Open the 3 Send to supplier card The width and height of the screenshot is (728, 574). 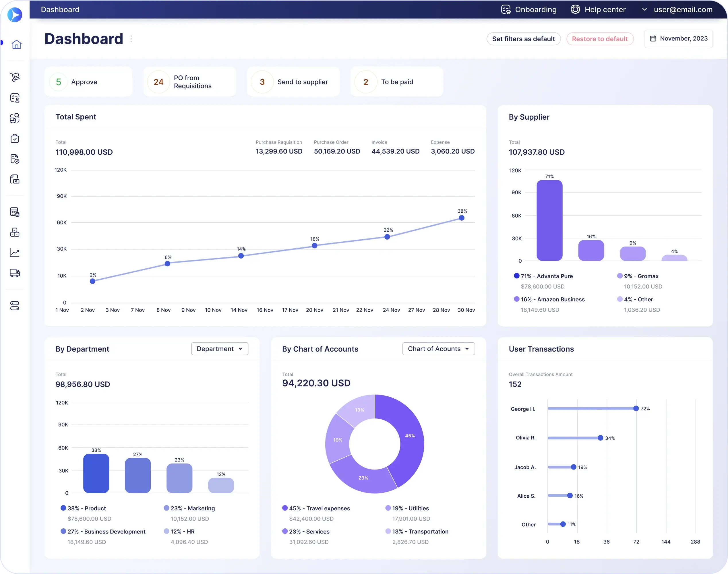293,82
